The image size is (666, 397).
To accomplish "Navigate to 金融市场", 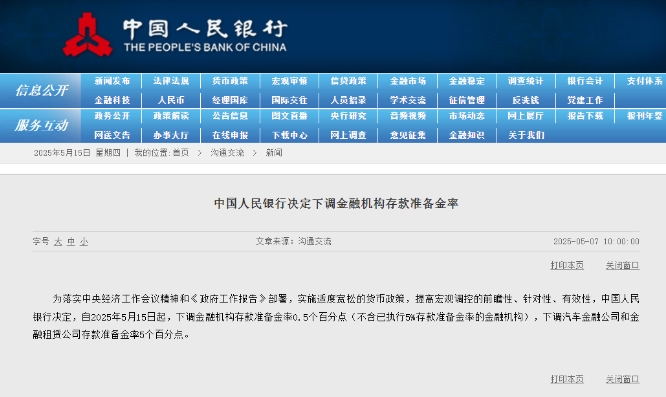I will point(408,81).
